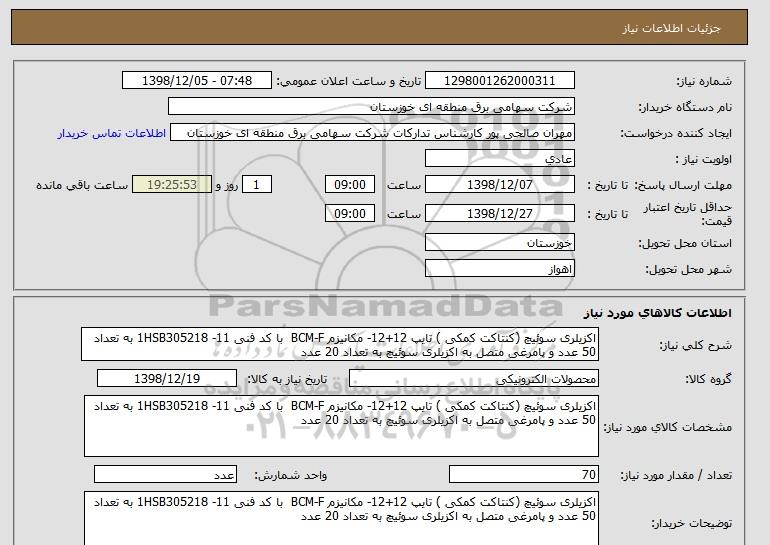Click the remaining days field showing 1

click(x=259, y=185)
